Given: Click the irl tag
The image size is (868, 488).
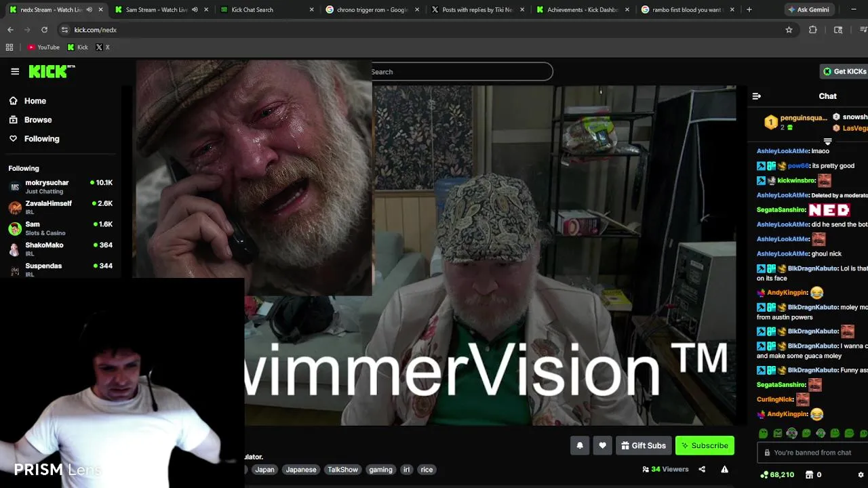Looking at the screenshot, I should coord(406,470).
